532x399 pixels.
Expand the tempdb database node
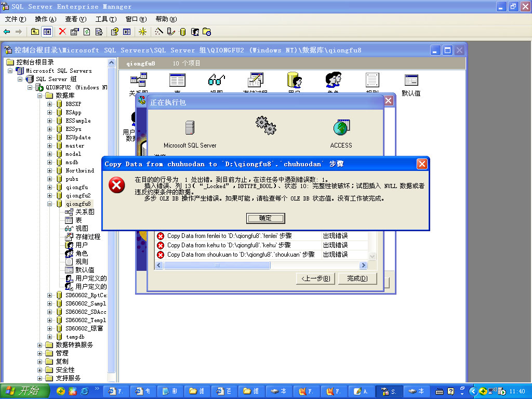49,337
